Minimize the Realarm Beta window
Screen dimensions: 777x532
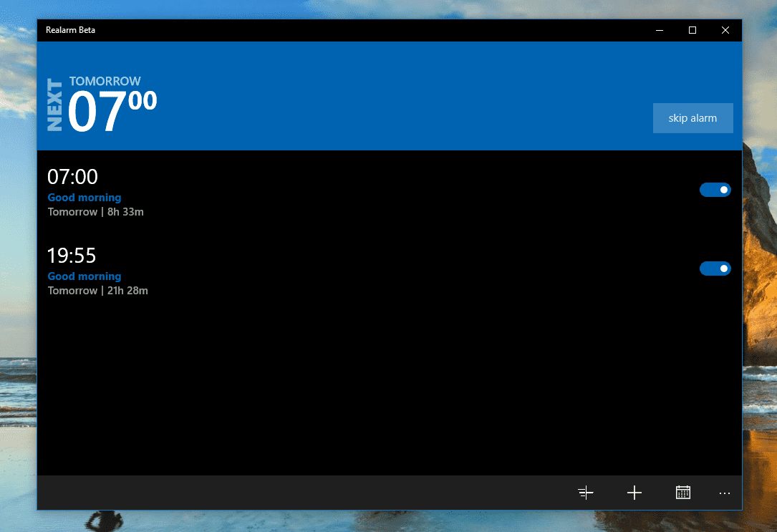[659, 30]
